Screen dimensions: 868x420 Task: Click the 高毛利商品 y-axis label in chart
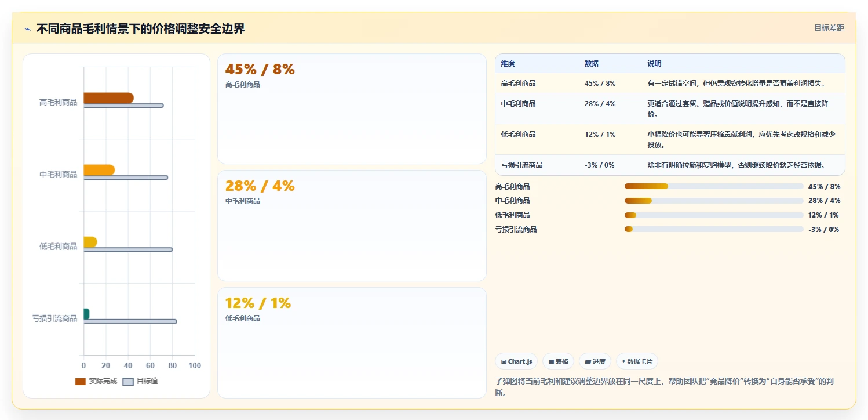click(x=58, y=103)
